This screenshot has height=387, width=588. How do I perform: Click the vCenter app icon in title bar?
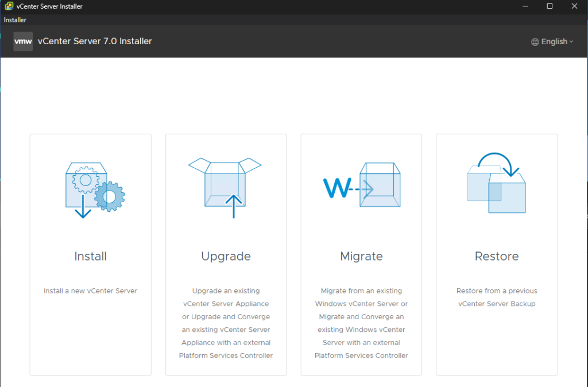[x=8, y=6]
